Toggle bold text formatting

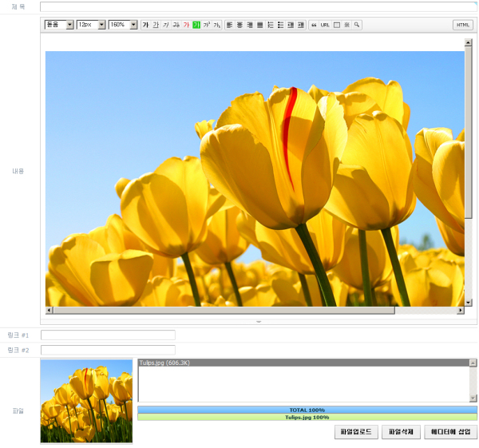pyautogui.click(x=145, y=25)
